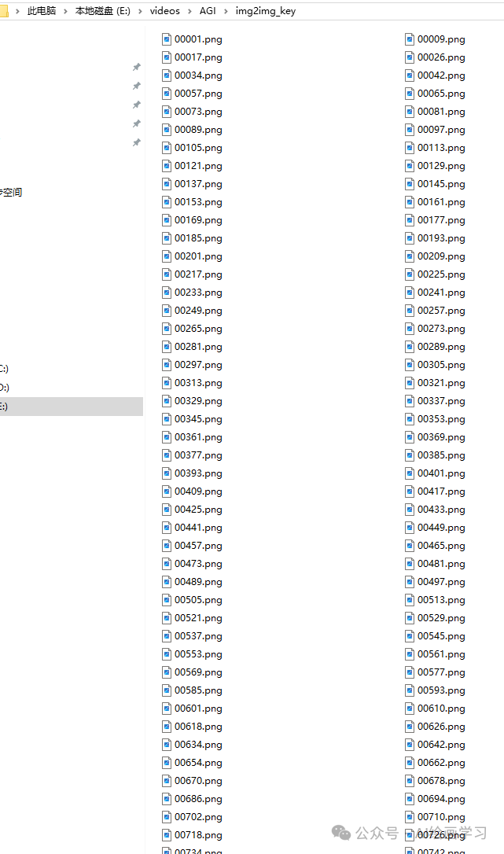Select file named 00217.png
Image resolution: width=504 pixels, height=854 pixels.
(193, 274)
